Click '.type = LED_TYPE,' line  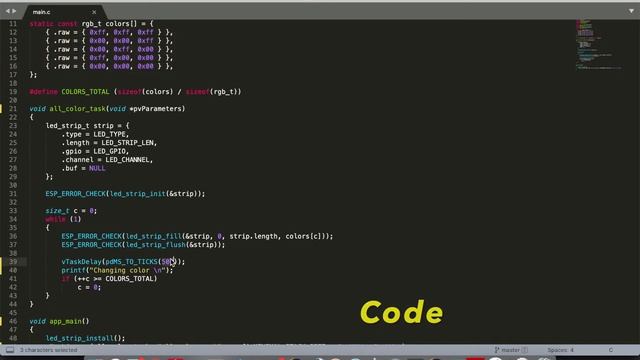point(95,134)
